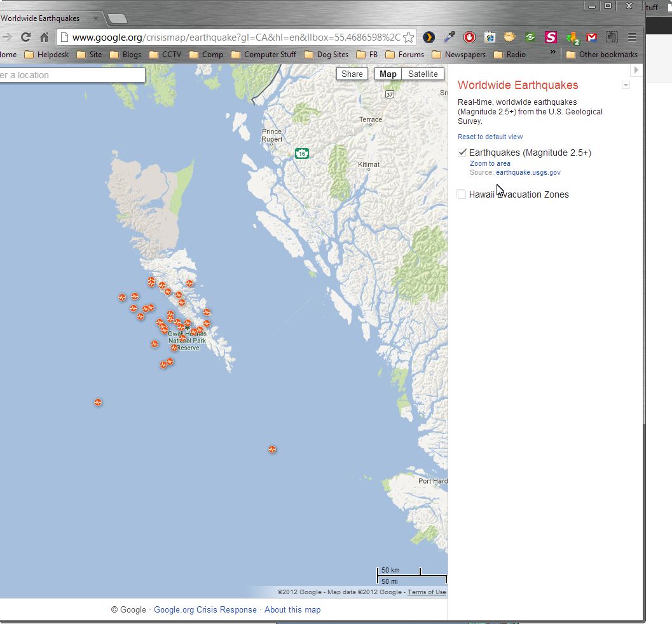This screenshot has height=624, width=672.
Task: Click the Gmail checker extension icon
Action: pos(591,37)
